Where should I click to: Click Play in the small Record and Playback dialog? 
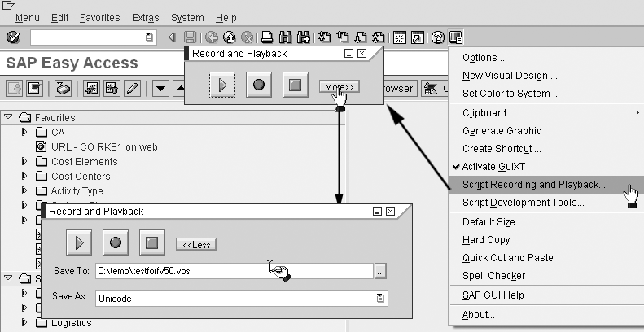[x=222, y=85]
